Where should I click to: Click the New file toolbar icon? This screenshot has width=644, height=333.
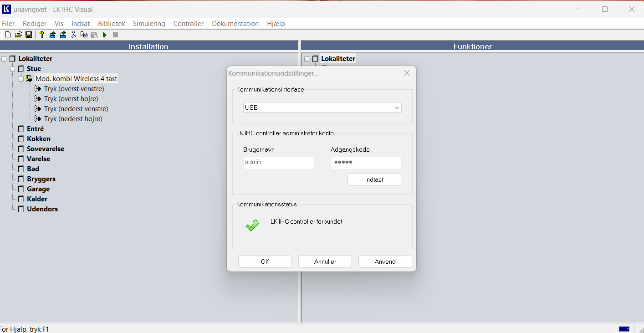(x=8, y=35)
